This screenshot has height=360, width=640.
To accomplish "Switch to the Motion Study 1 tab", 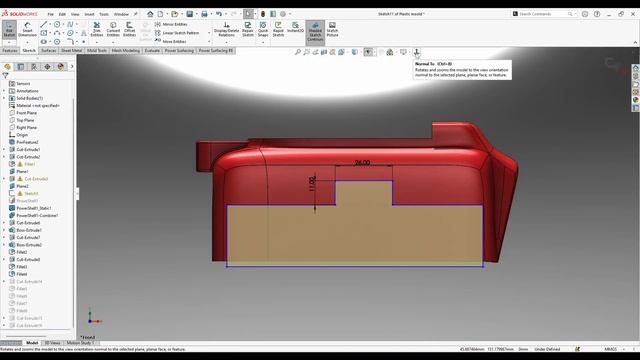I will tap(80, 343).
